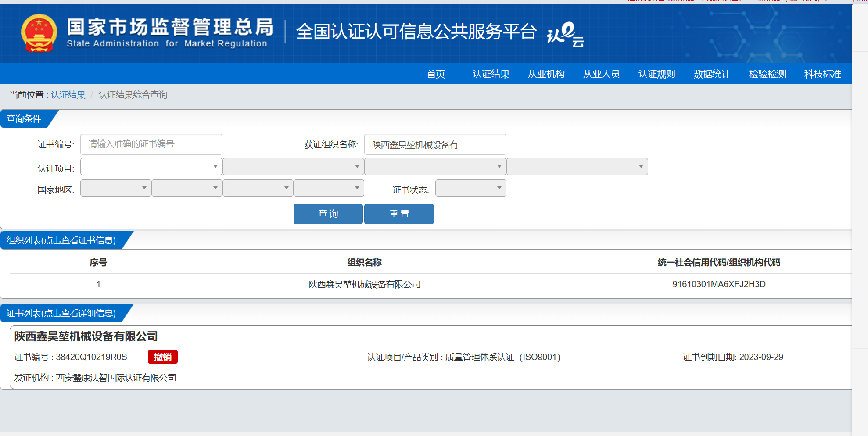Click the 组织名称 column header
The width and height of the screenshot is (868, 436).
(364, 263)
